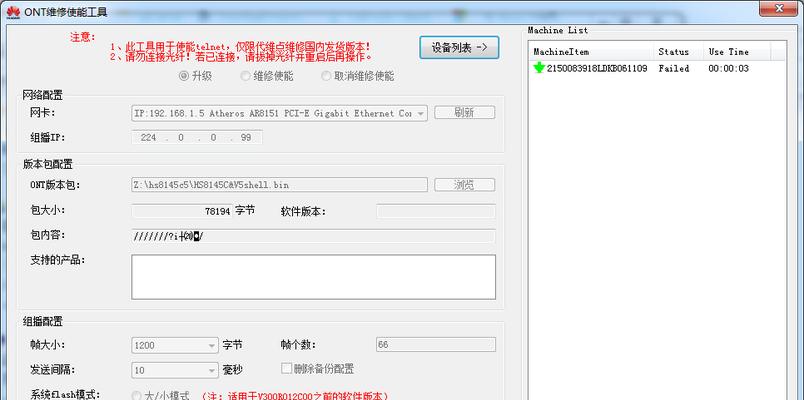
Task: Click the 刷新 refresh button
Action: pyautogui.click(x=465, y=113)
